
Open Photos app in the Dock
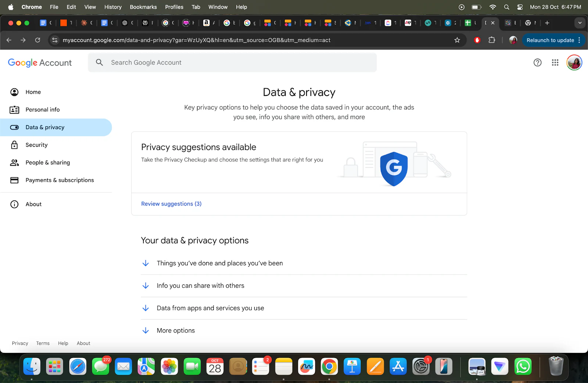(169, 366)
